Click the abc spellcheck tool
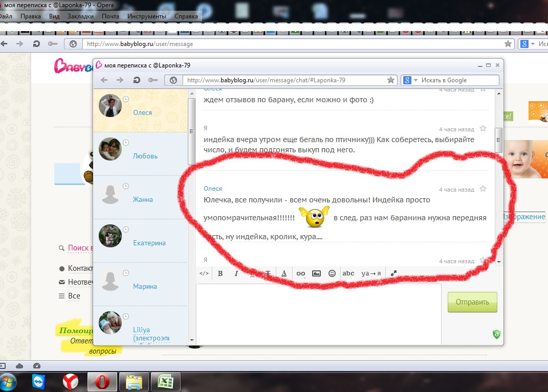 (348, 273)
